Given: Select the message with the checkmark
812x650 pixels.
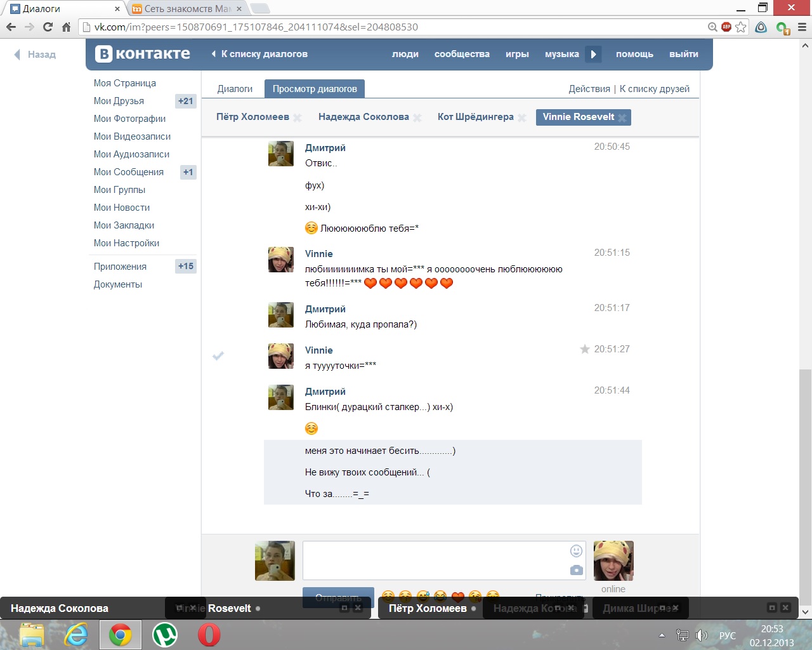Looking at the screenshot, I should click(x=218, y=355).
